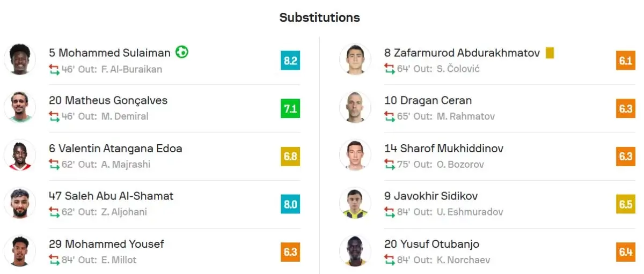Open player link 10 Dragan Ceran
The width and height of the screenshot is (644, 274).
pyautogui.click(x=428, y=100)
